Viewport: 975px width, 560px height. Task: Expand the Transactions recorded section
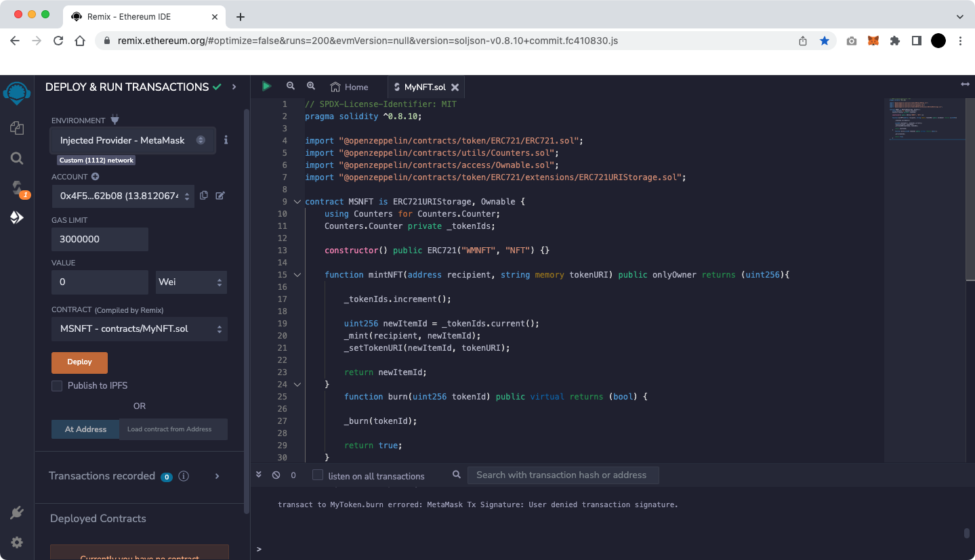(217, 476)
